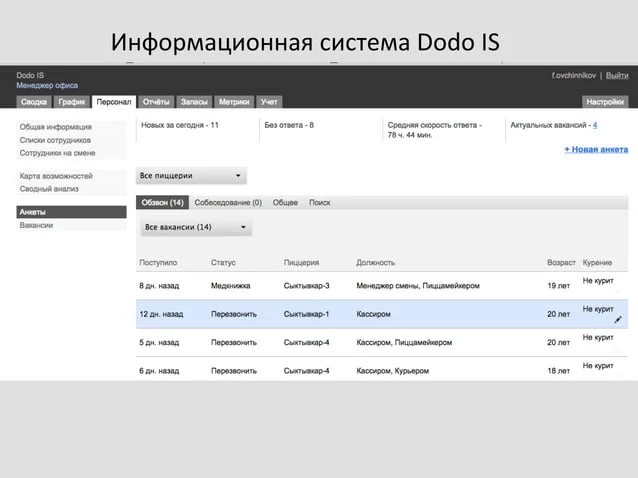Sort by Поступило column header

158,263
